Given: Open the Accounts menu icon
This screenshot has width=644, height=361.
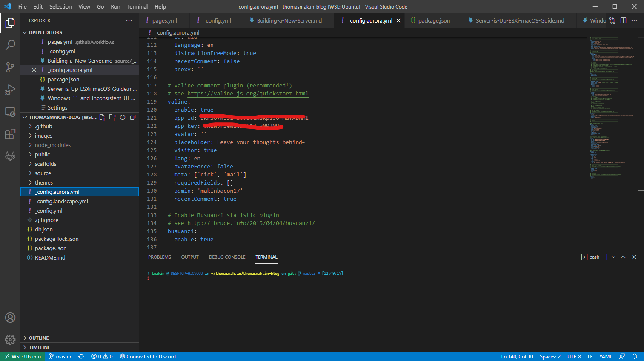Looking at the screenshot, I should tap(10, 318).
